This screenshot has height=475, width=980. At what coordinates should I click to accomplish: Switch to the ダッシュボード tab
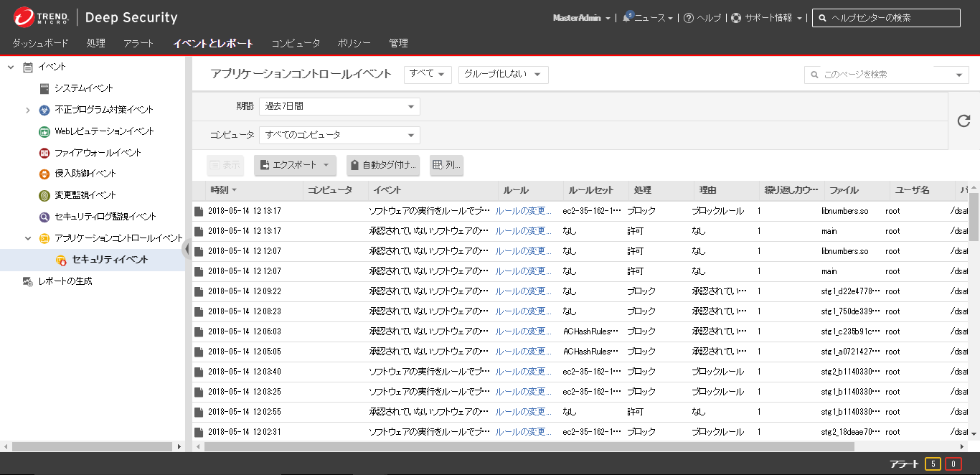(40, 43)
